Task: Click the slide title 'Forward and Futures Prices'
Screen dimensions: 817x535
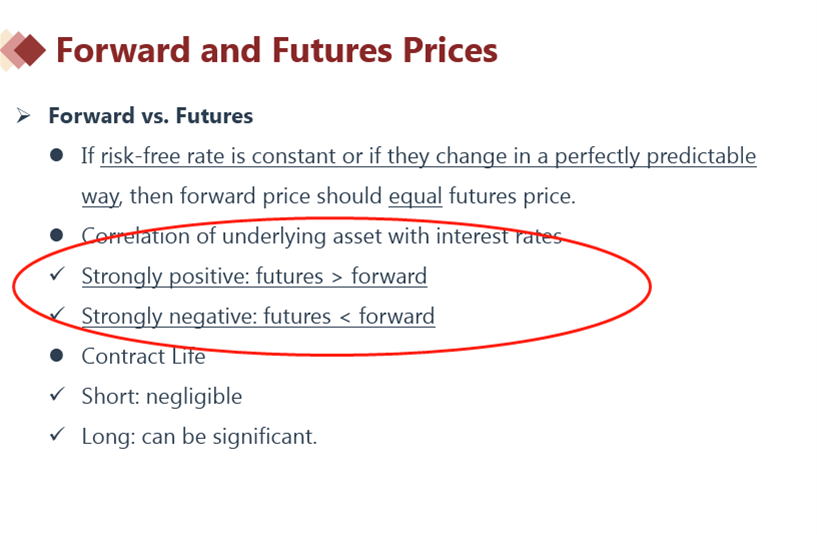Action: 276,50
